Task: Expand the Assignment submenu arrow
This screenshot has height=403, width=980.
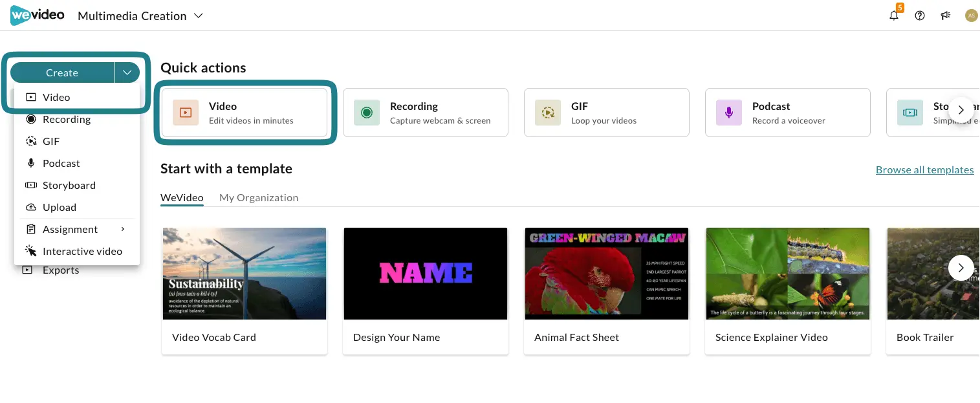Action: tap(123, 229)
